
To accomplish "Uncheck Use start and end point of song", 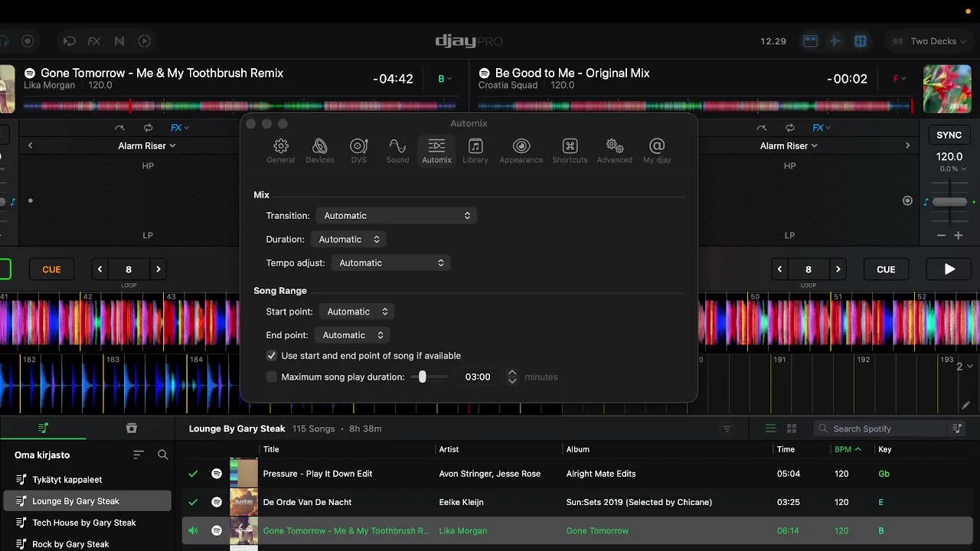I will click(271, 356).
